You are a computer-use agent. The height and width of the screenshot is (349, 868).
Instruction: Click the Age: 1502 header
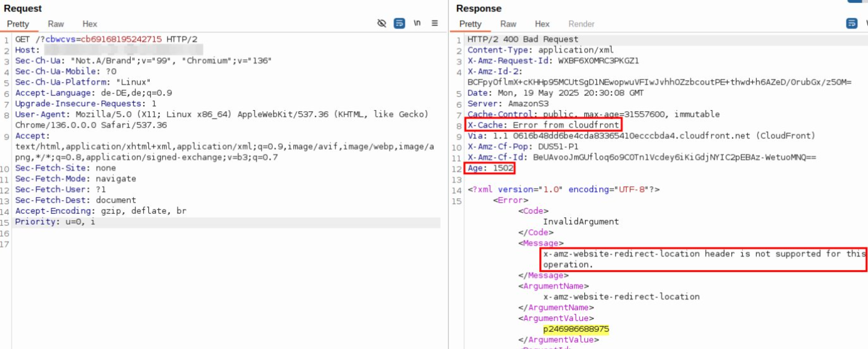coord(490,168)
